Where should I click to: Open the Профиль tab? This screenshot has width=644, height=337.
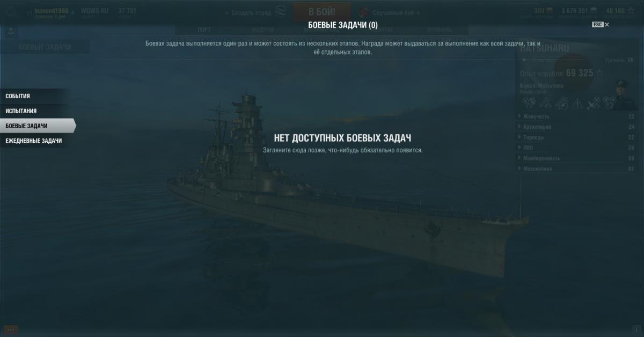coord(439,30)
